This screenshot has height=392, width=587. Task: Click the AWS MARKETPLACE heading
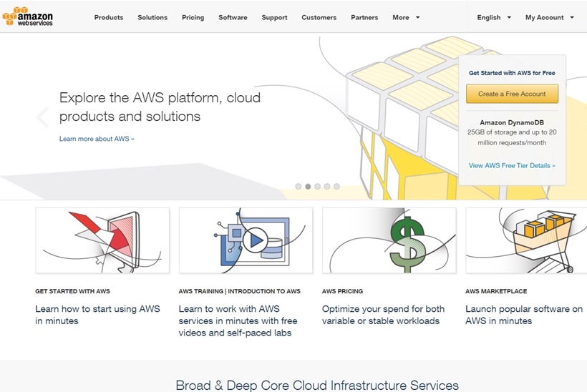click(x=496, y=291)
